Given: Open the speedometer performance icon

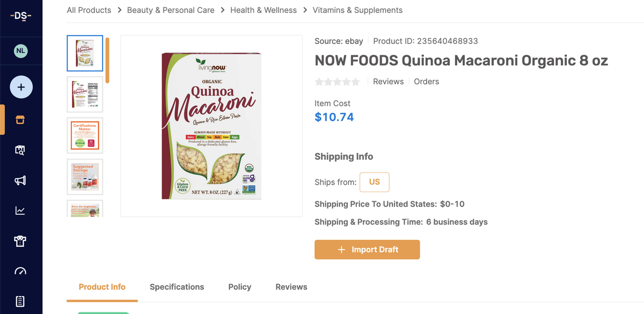Looking at the screenshot, I should (20, 271).
